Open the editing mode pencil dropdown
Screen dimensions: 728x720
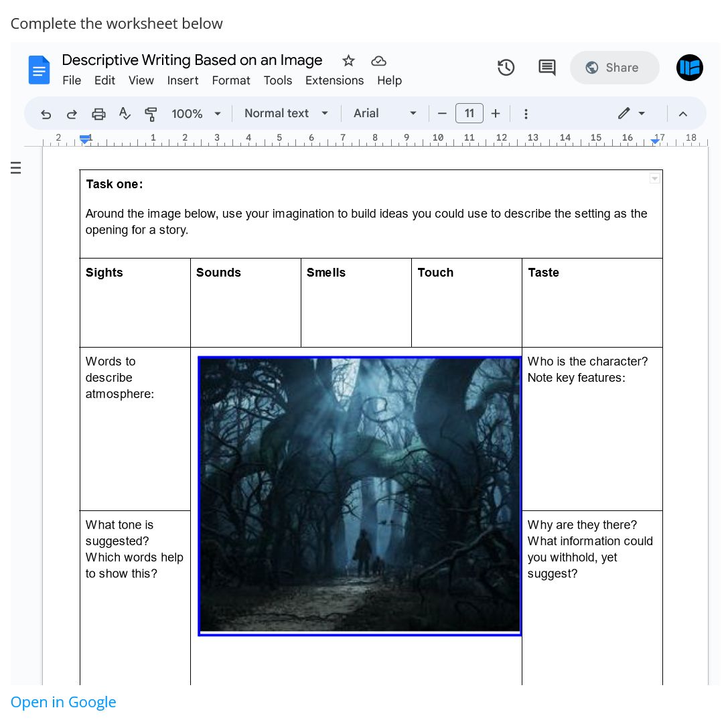(631, 114)
